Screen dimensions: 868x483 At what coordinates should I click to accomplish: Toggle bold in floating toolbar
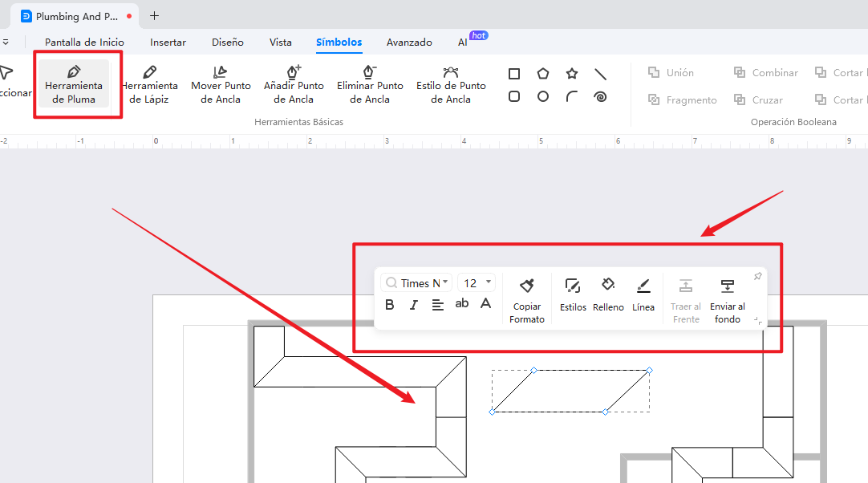(390, 304)
